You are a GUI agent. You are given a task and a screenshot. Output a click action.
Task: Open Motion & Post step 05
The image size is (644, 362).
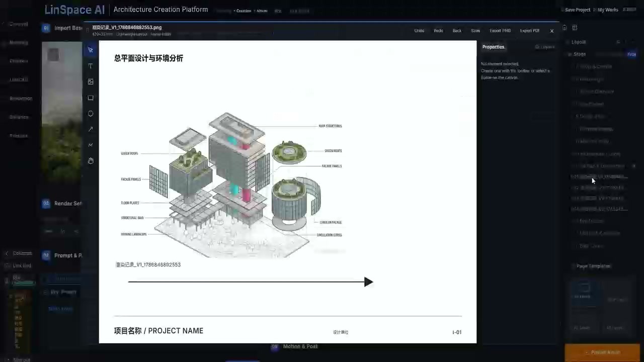click(x=295, y=346)
